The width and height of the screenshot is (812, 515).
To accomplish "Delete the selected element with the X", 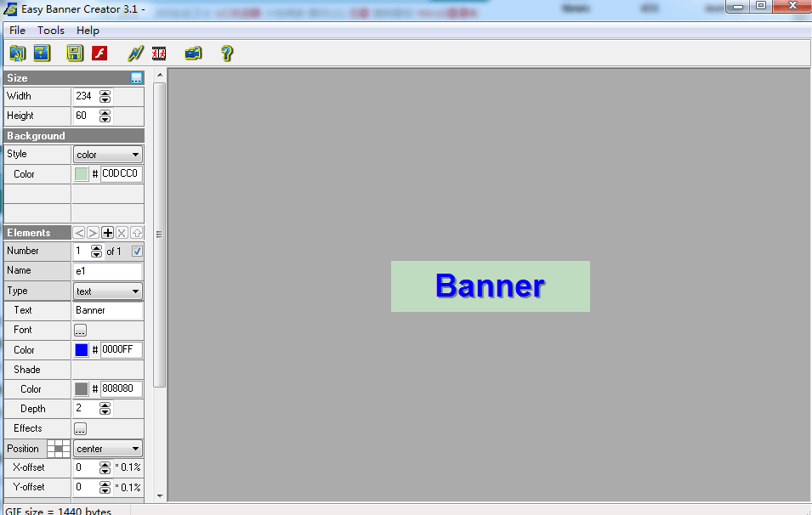I will 122,232.
